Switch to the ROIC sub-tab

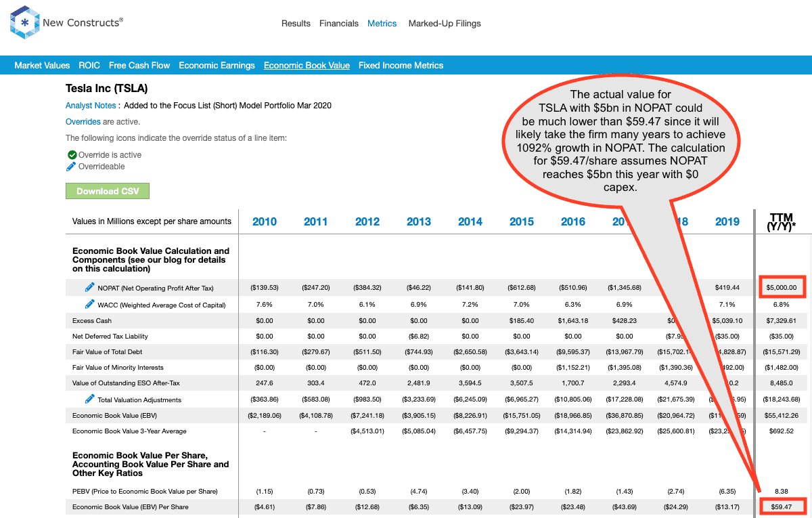[x=89, y=66]
